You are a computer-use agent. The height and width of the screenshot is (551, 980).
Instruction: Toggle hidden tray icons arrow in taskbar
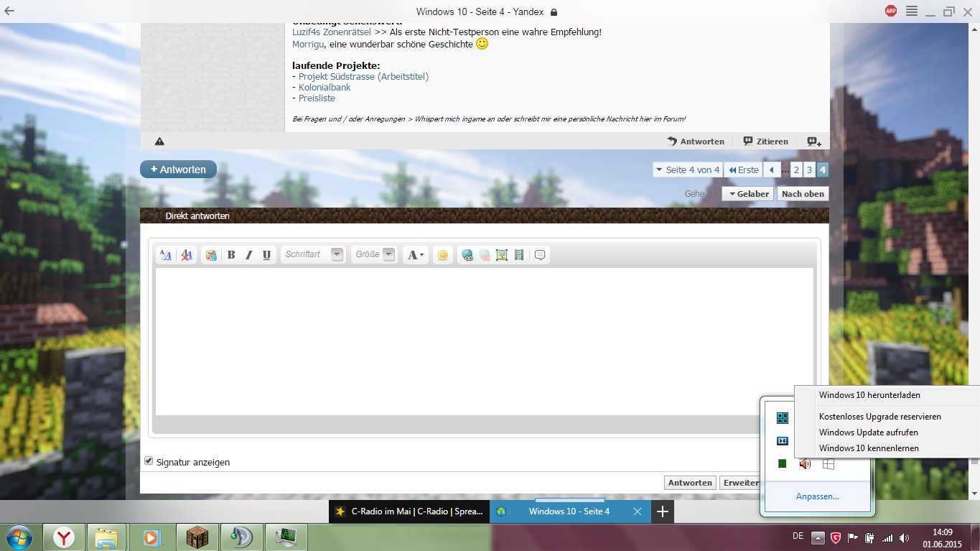click(818, 537)
